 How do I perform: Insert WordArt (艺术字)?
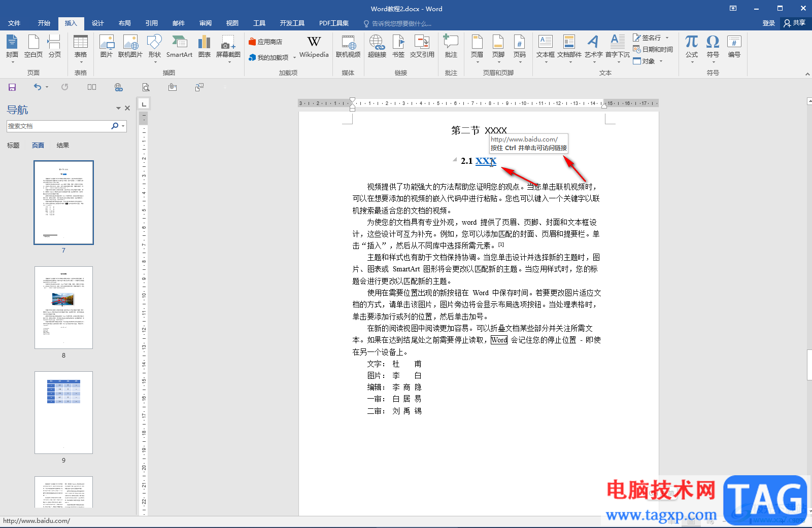point(593,48)
